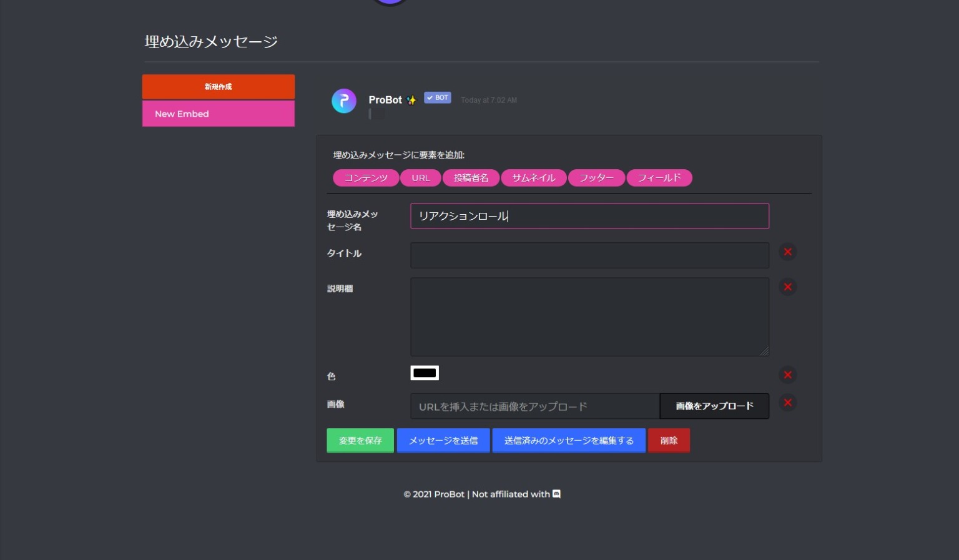Click 新規作成 to create a new embed
The width and height of the screenshot is (959, 560).
pyautogui.click(x=218, y=87)
